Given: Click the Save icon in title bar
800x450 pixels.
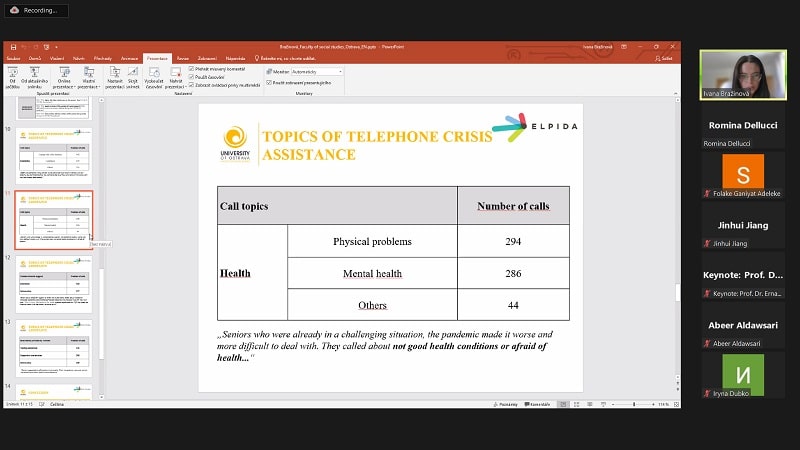Looking at the screenshot, I should point(11,46).
